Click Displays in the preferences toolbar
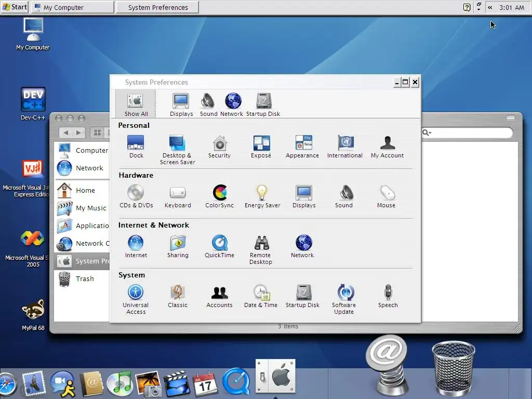Viewport: 532px width, 399px height. [x=181, y=104]
